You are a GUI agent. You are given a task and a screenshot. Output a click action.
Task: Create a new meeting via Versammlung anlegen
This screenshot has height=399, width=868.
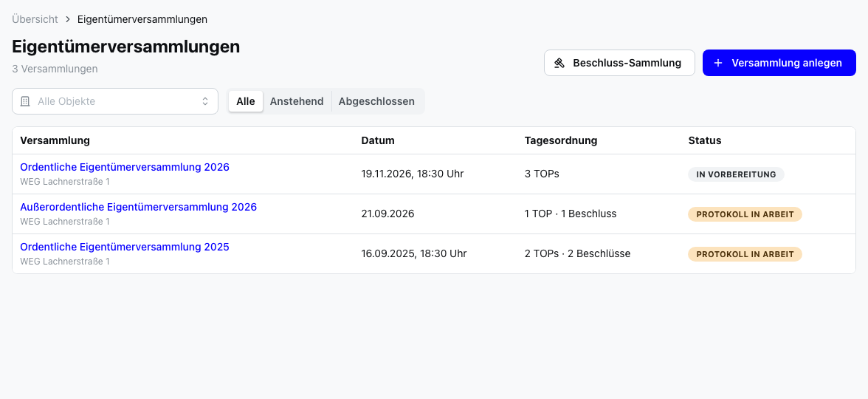(x=779, y=63)
